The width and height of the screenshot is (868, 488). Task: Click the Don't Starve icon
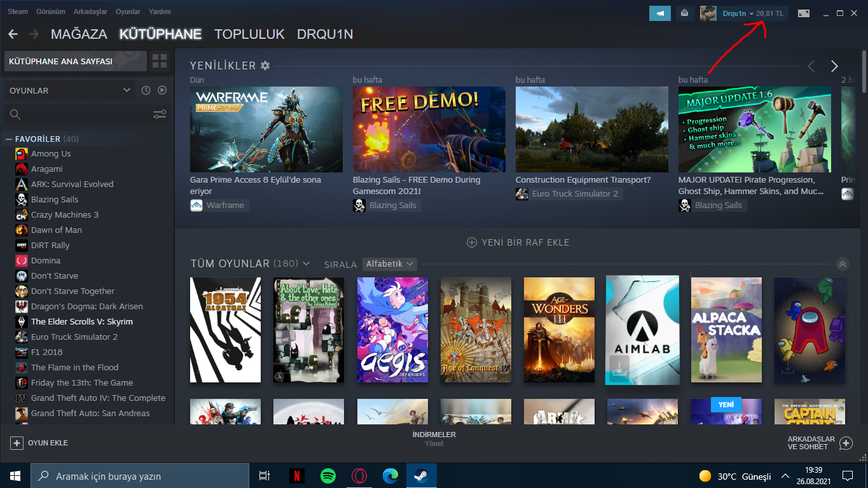tap(22, 276)
